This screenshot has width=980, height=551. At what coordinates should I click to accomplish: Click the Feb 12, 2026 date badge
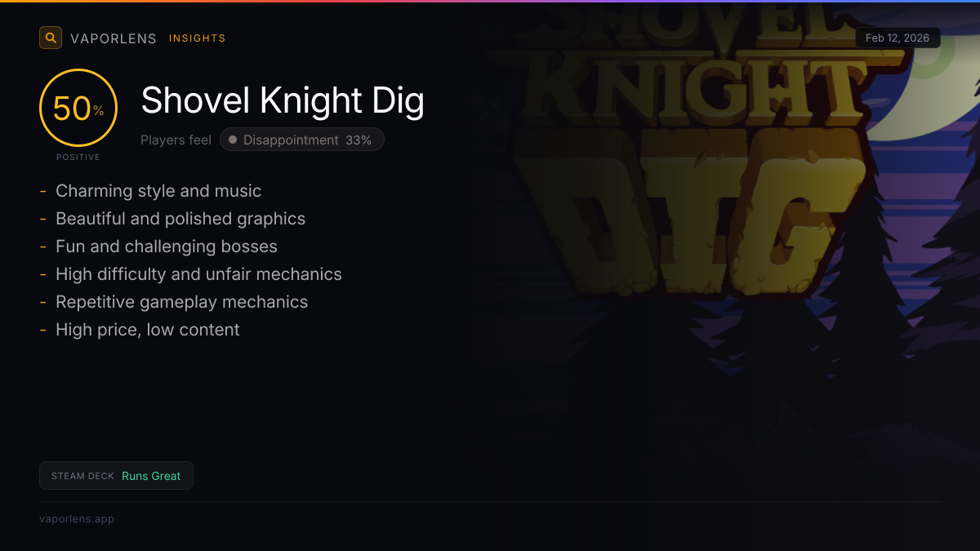(x=898, y=38)
